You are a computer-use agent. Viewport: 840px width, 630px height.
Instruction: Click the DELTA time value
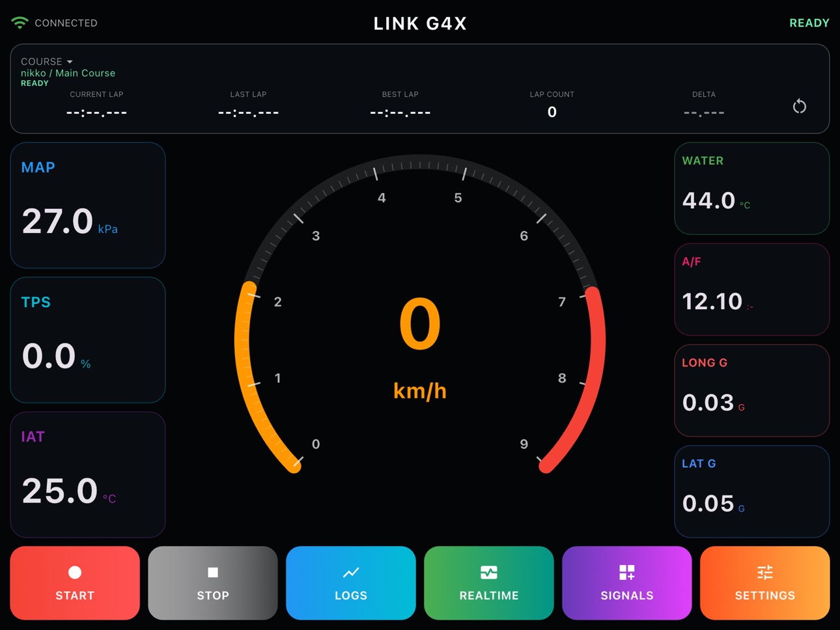pos(704,113)
